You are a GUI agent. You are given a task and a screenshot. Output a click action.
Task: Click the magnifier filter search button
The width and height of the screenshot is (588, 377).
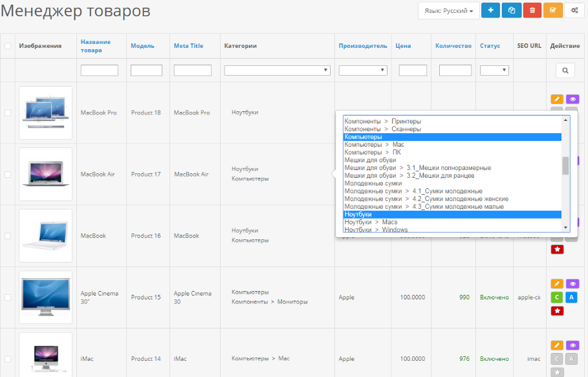(565, 70)
